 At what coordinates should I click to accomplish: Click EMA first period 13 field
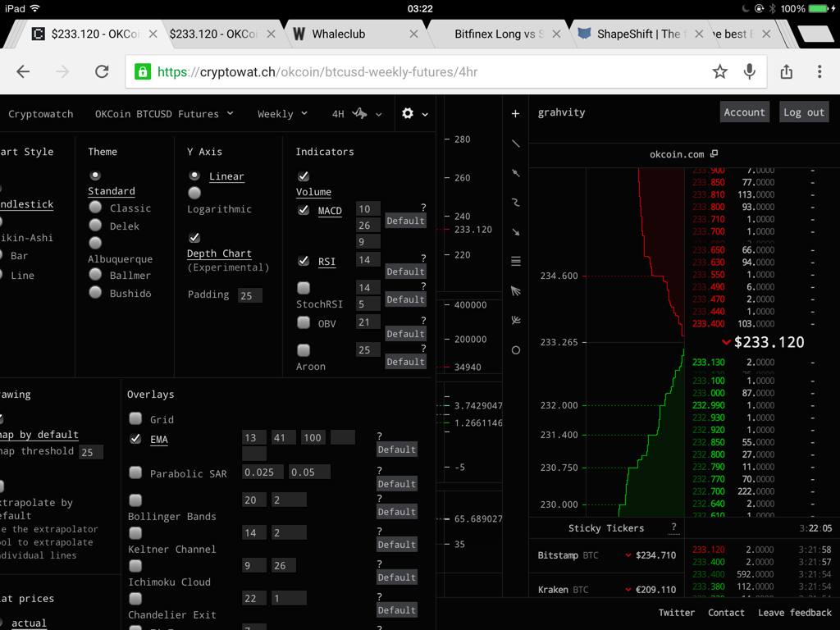point(254,437)
